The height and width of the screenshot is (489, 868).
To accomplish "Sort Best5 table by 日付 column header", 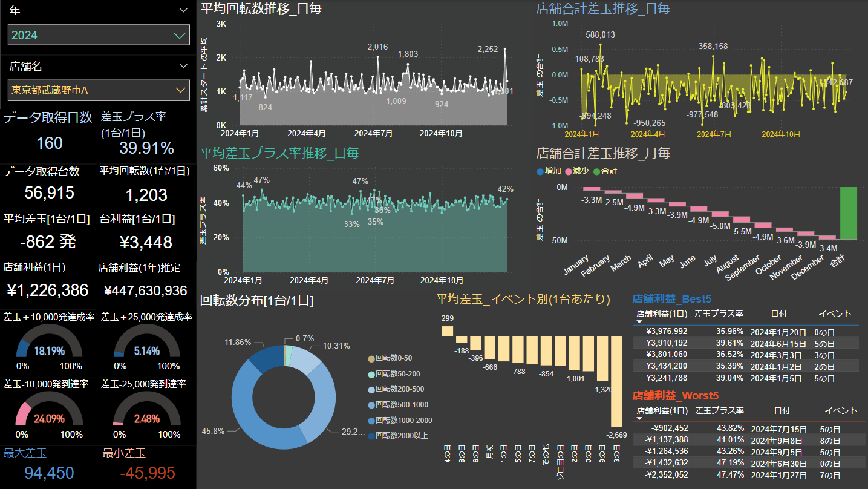I will coord(779,313).
